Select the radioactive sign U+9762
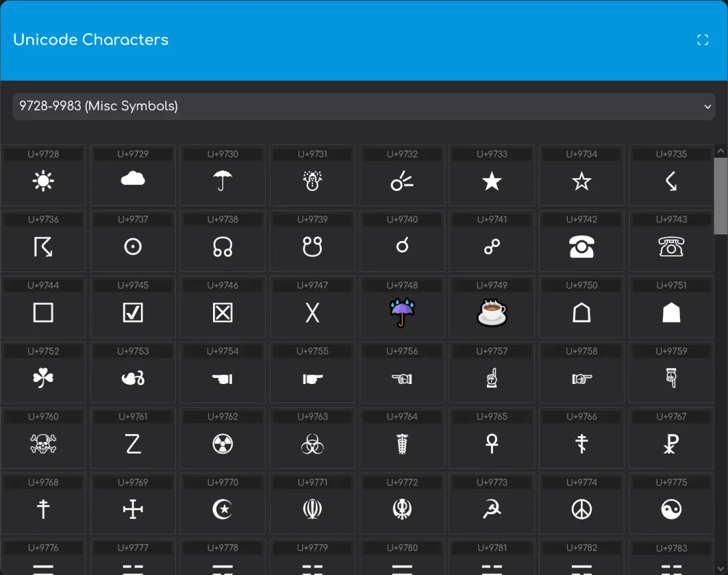The height and width of the screenshot is (575, 728). pyautogui.click(x=222, y=443)
